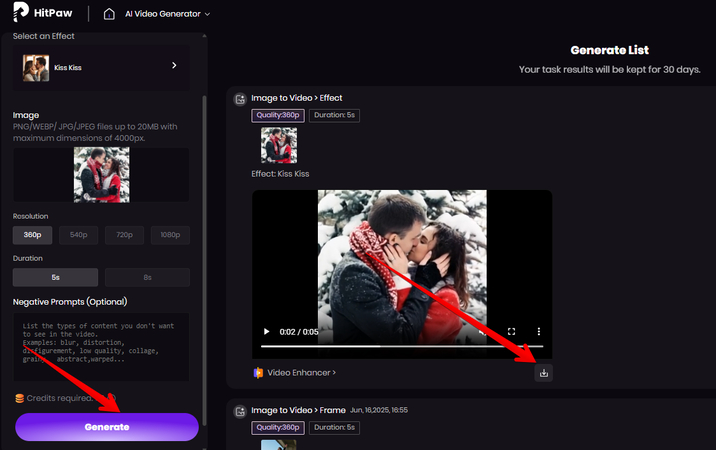The height and width of the screenshot is (450, 716).
Task: Click the Quality:360p tag of Effect task
Action: point(278,115)
